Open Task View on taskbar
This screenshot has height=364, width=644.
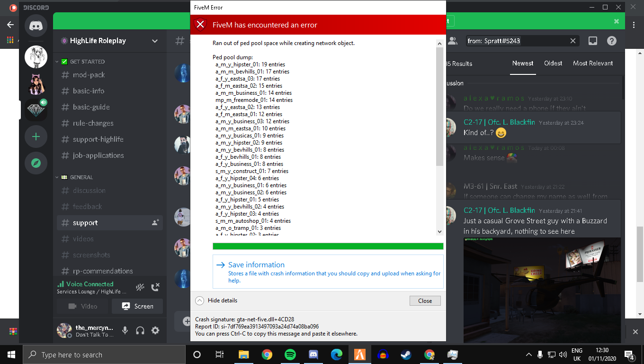(220, 355)
